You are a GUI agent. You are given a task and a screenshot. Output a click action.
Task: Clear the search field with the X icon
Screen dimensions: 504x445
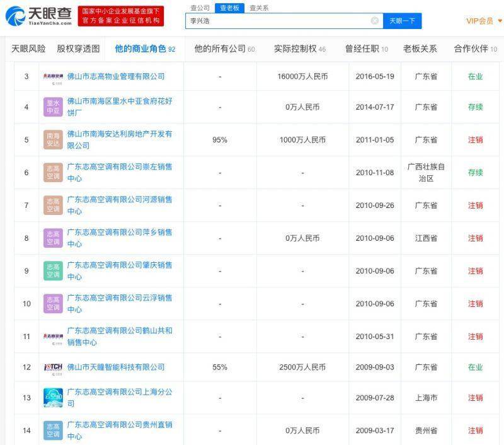374,21
